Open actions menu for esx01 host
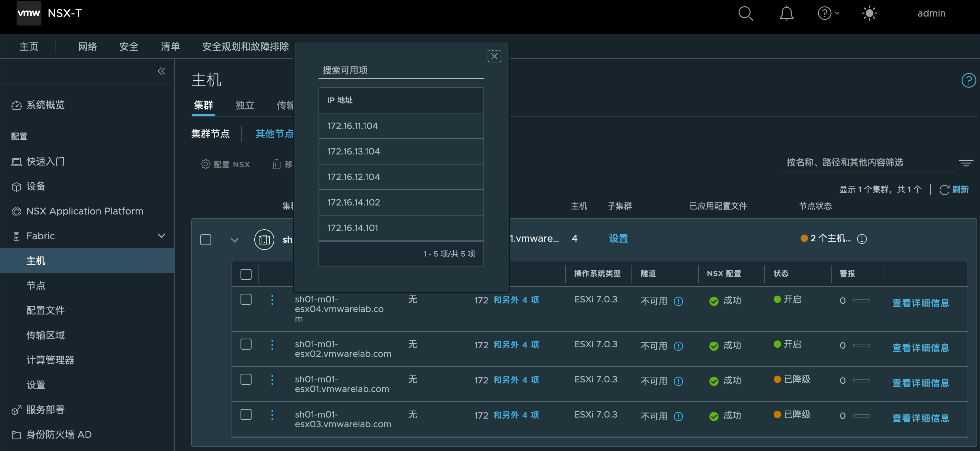Screen dimensions: 980x451 click(x=272, y=380)
